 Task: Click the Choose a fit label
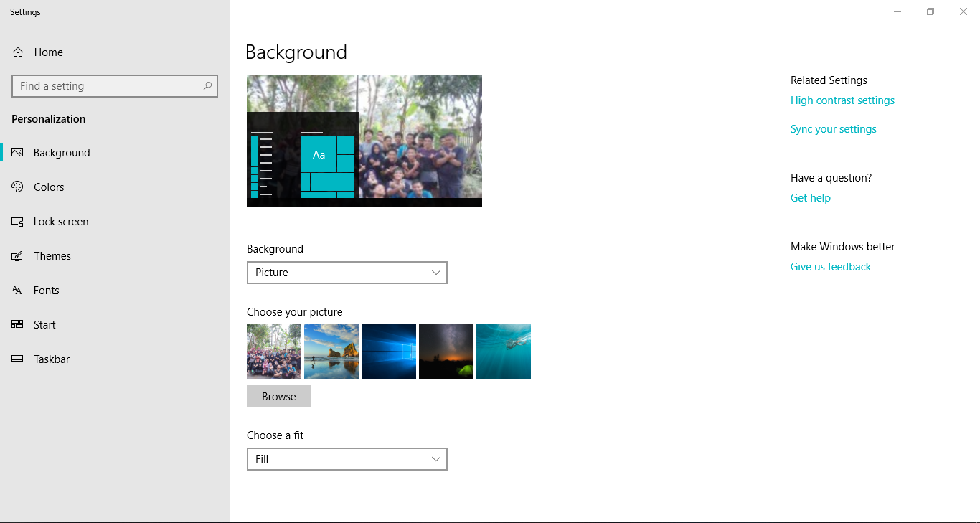pos(275,435)
